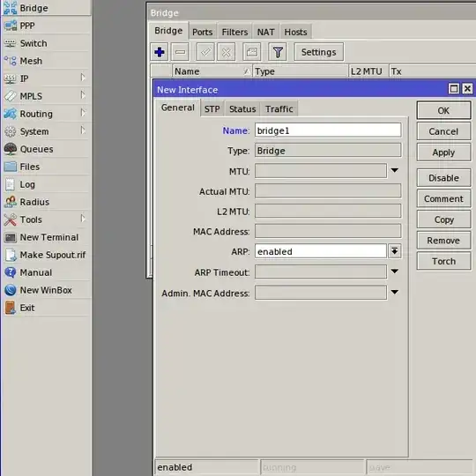Open the Files section in the sidebar
Viewport: 476px width, 476px height.
[46, 167]
